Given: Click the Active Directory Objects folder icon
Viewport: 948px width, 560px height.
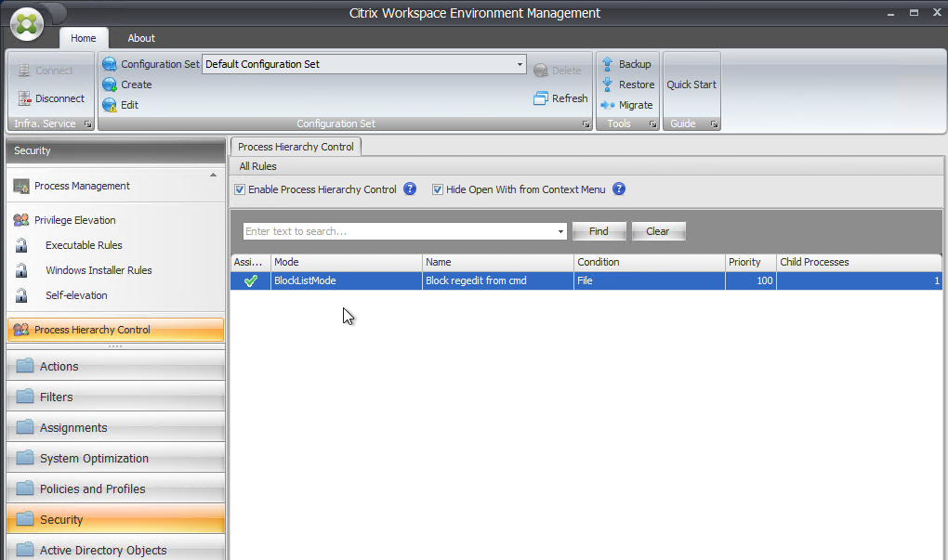Looking at the screenshot, I should click(x=25, y=550).
